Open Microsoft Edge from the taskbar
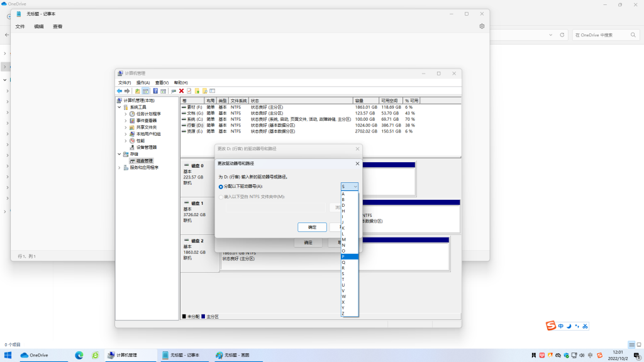Viewport: 644px width, 362px height. (x=79, y=355)
